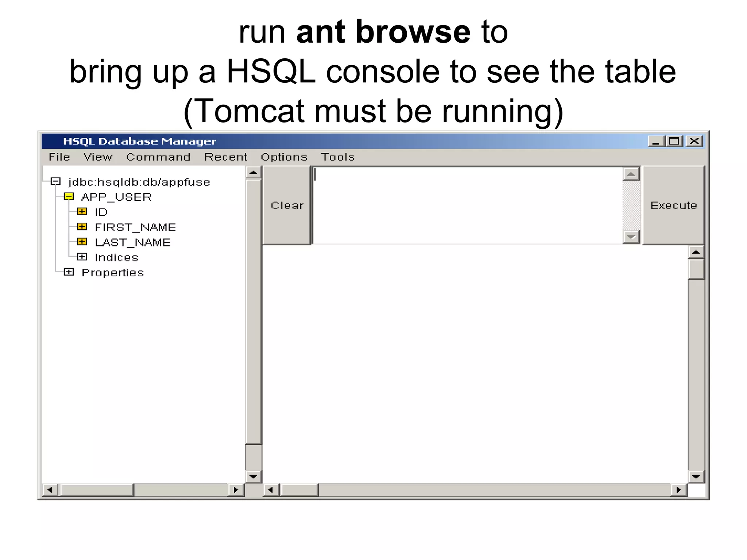
Task: Click the Clear button
Action: click(x=287, y=205)
